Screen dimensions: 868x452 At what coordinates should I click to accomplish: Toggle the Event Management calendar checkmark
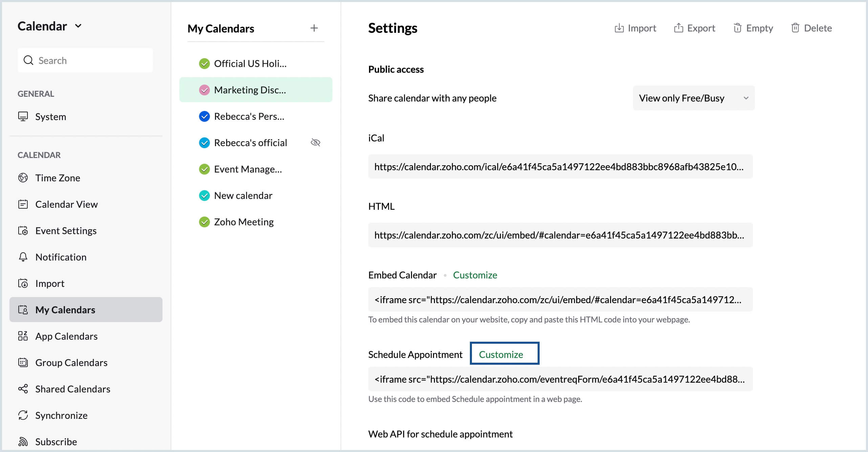204,169
